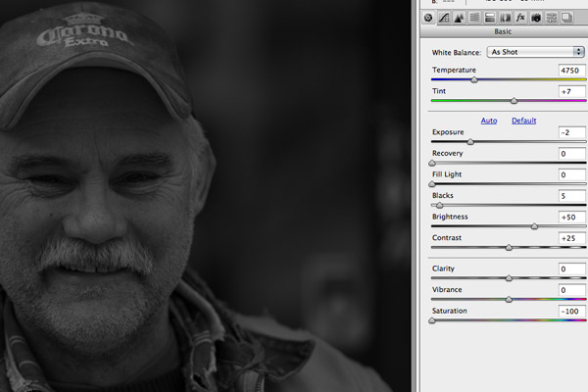
Task: Open the Presets tab with sliders icon
Action: [x=551, y=18]
